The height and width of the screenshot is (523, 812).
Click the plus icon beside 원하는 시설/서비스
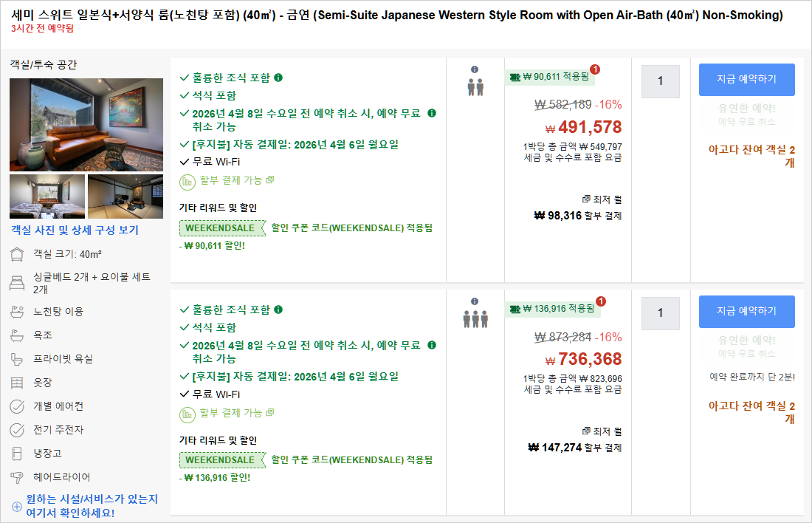click(x=16, y=507)
